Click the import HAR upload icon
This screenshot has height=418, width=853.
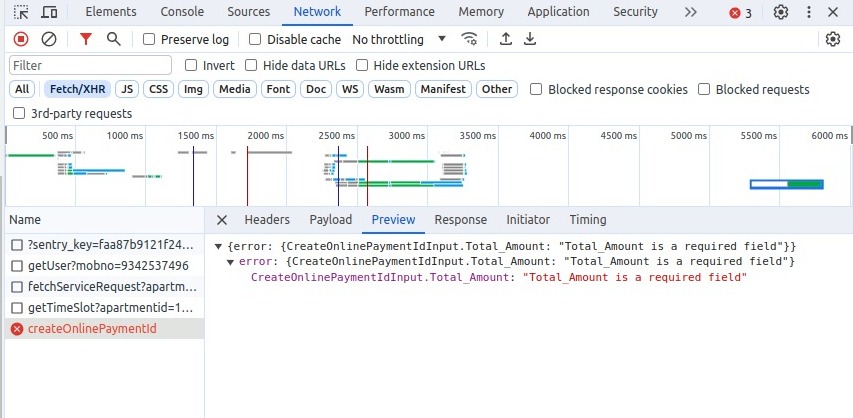pos(506,39)
